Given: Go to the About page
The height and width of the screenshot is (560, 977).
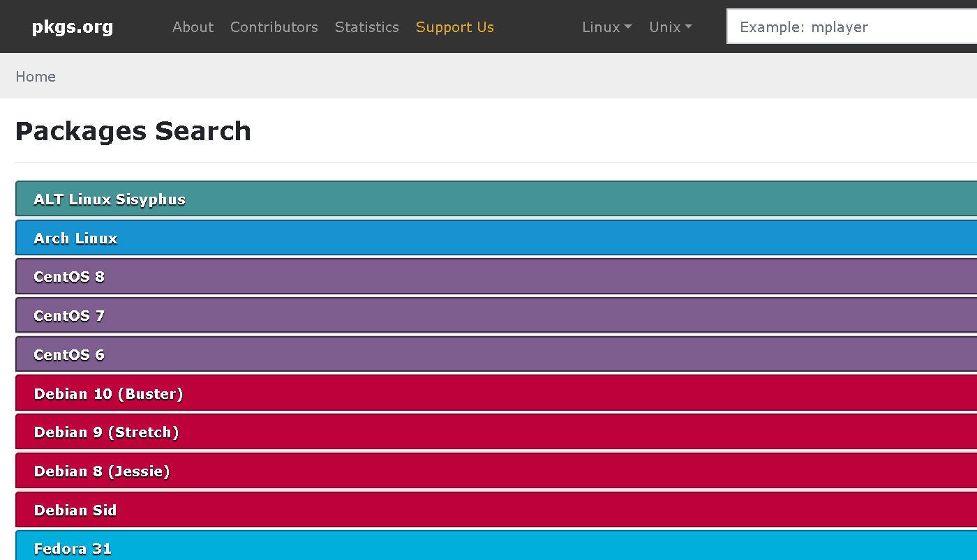Looking at the screenshot, I should (193, 27).
